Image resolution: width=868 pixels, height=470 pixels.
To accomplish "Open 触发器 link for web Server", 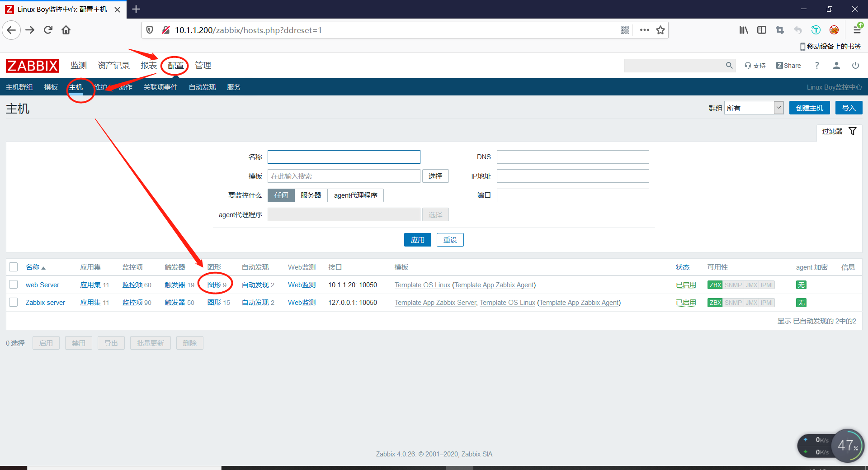I will pyautogui.click(x=175, y=285).
